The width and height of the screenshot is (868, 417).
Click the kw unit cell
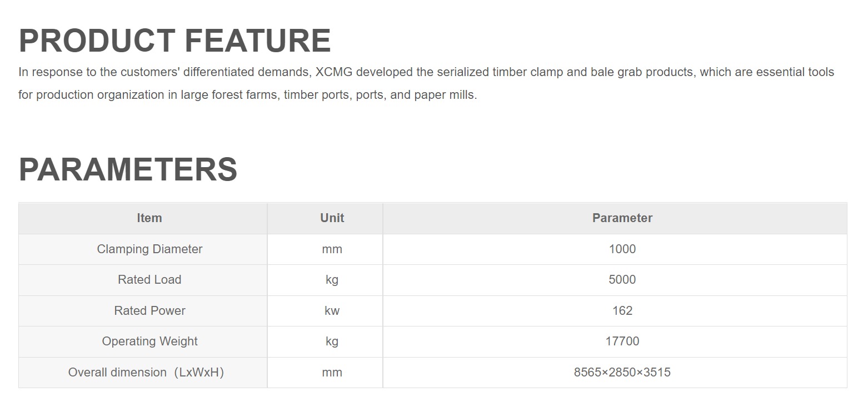(x=332, y=311)
